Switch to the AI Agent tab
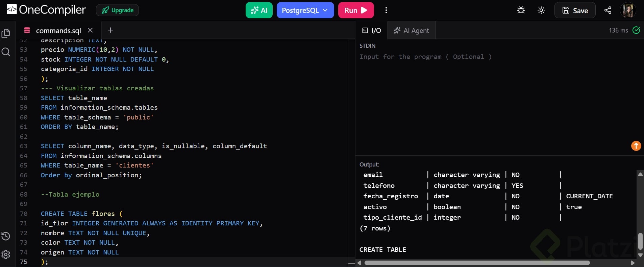The width and height of the screenshot is (644, 267). click(x=411, y=30)
